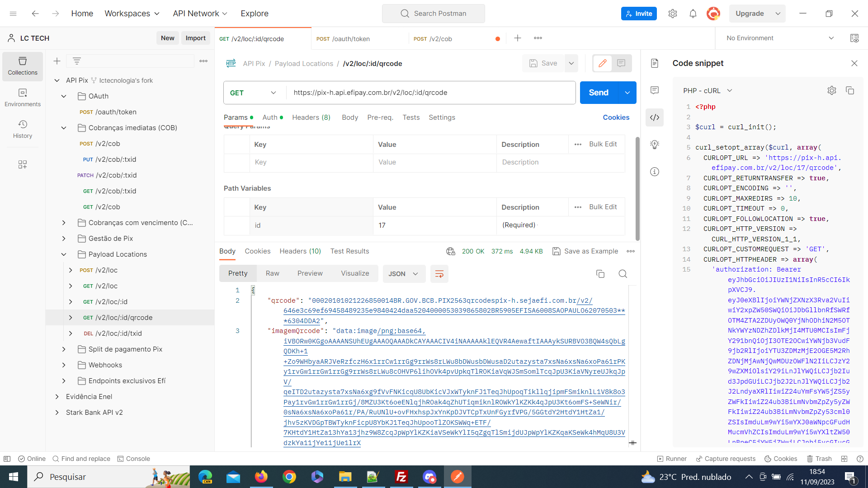Click the Comments icon on right sidebar
This screenshot has height=488, width=868.
(655, 91)
